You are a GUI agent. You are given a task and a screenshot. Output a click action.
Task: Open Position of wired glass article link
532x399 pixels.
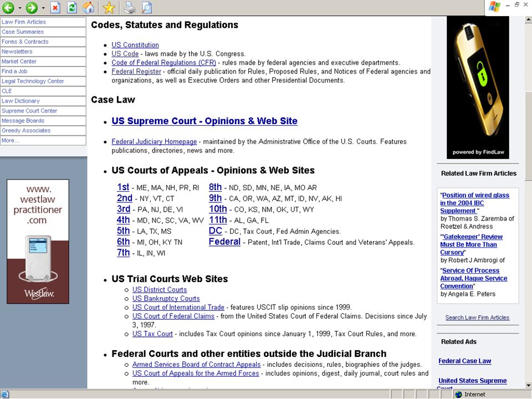(475, 203)
